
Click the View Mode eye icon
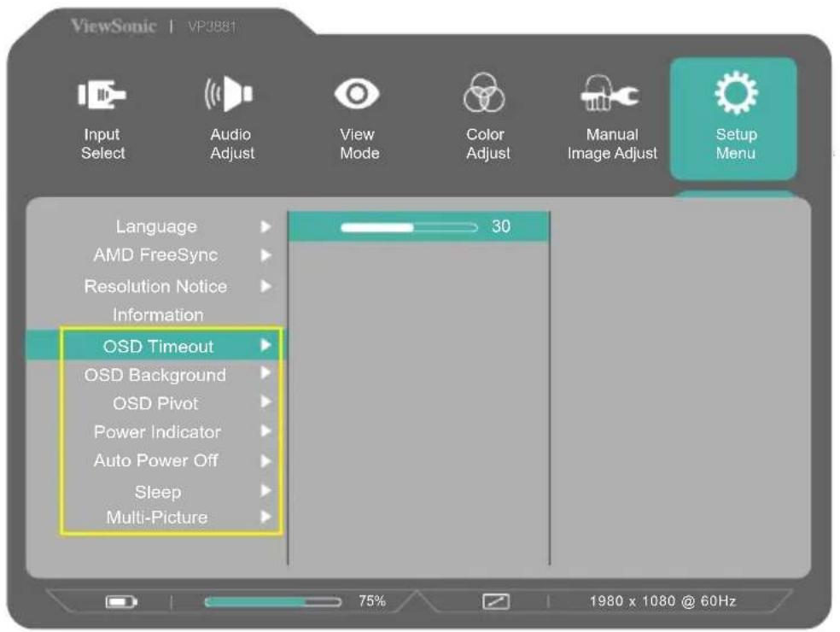coord(357,94)
